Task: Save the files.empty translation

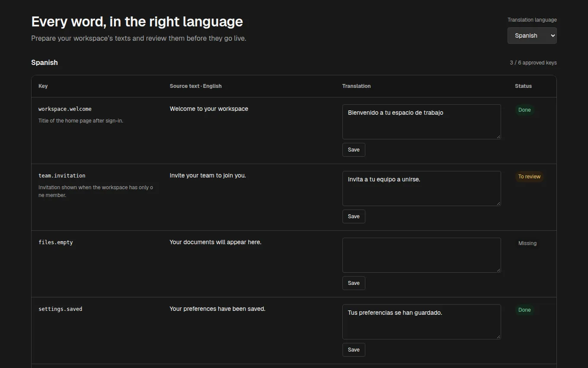Action: point(354,283)
